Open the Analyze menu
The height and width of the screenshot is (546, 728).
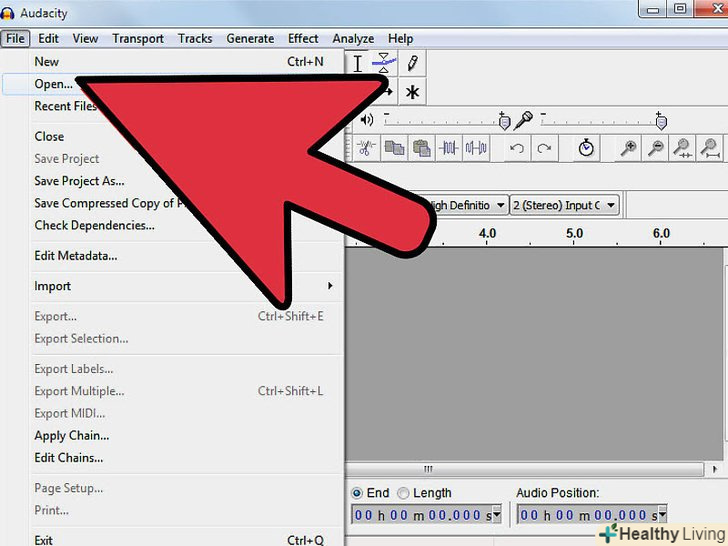(353, 39)
